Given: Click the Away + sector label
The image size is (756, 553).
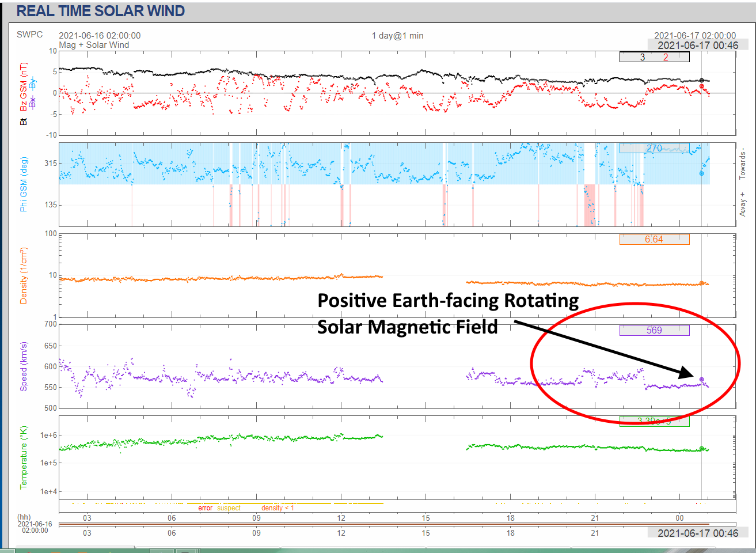Looking at the screenshot, I should point(743,204).
